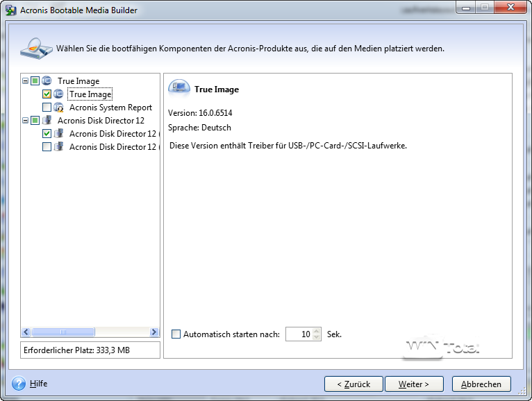The width and height of the screenshot is (532, 401).
Task: Go back with the Zurück button
Action: 354,384
